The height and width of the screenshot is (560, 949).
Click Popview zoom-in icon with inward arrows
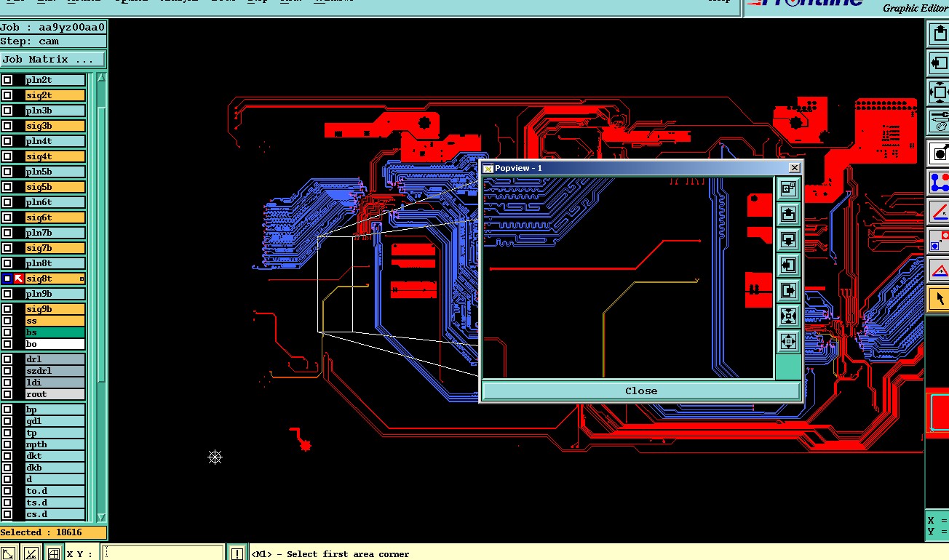pos(788,316)
